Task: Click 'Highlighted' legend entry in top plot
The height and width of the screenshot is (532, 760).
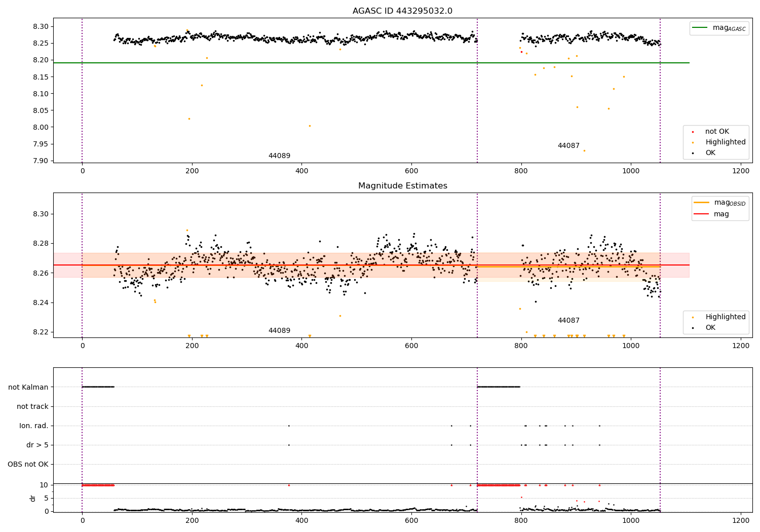Action: pyautogui.click(x=719, y=142)
